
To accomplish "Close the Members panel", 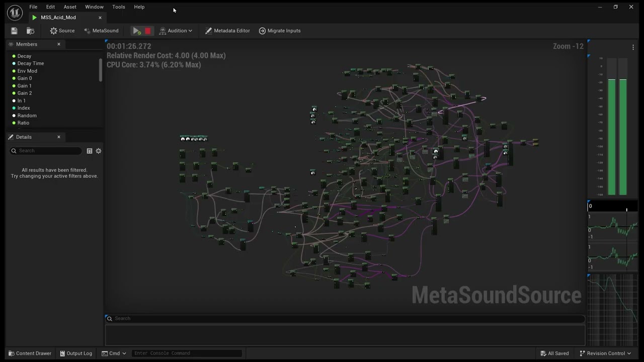I will coord(58,44).
